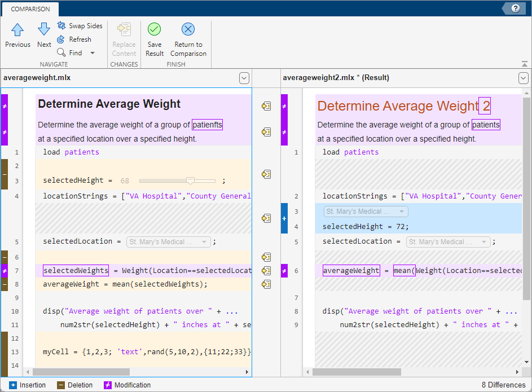Click merge icon next to the selectedWeights line
The height and width of the screenshot is (392, 532).
266,271
